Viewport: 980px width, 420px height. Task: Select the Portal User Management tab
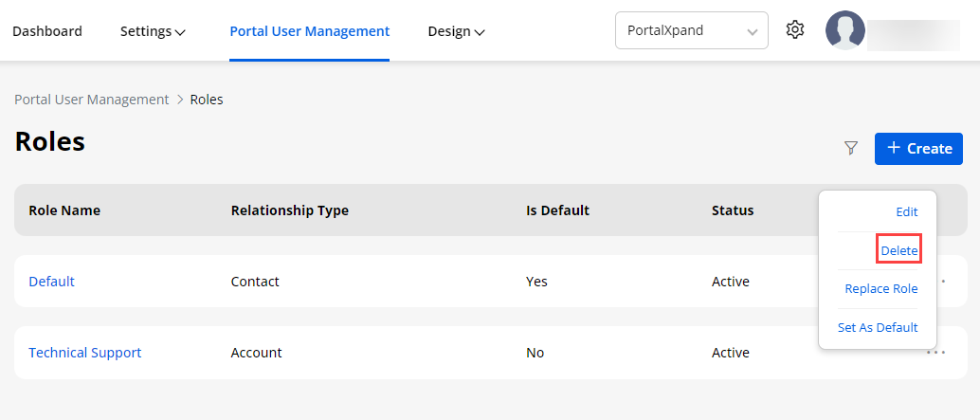(x=309, y=31)
